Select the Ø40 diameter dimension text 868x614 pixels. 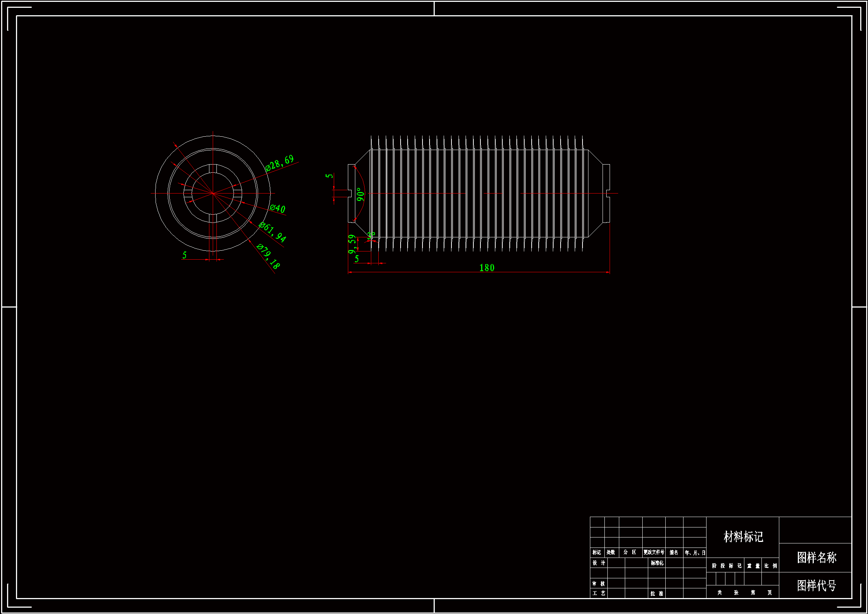[277, 208]
